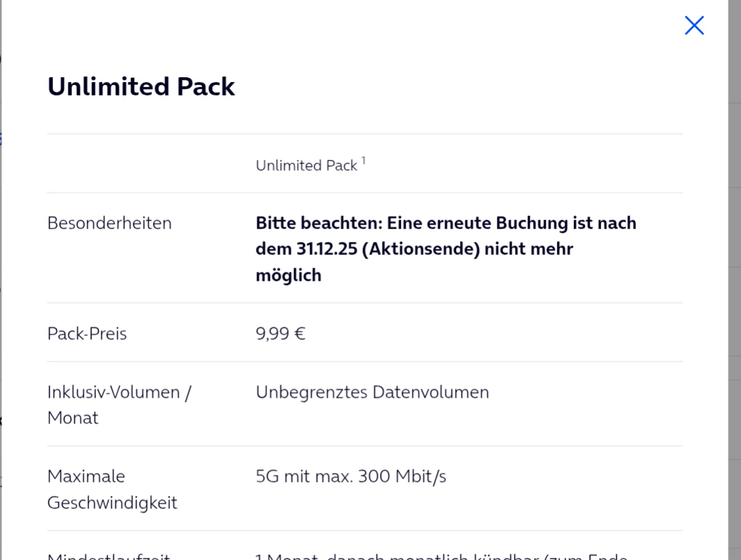Click the "Besonderheiten" row label
Screen dimensions: 741x560
point(109,224)
